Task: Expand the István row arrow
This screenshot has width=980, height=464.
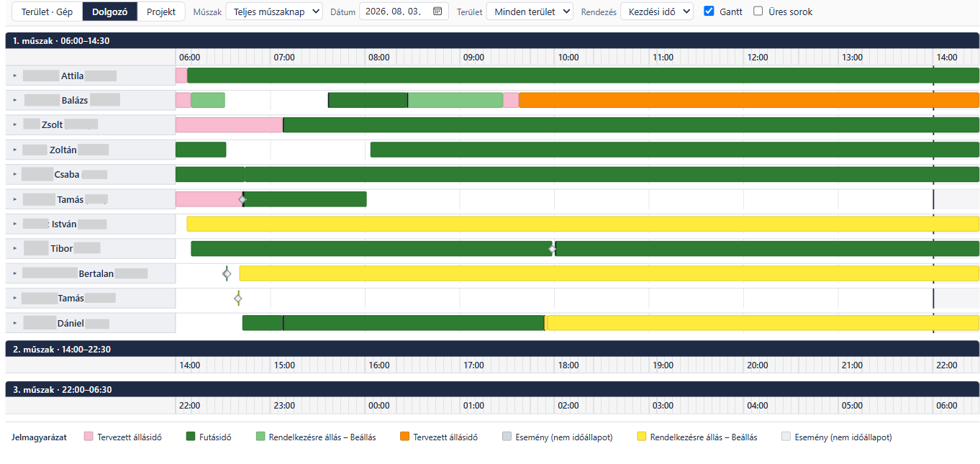Action: 14,224
